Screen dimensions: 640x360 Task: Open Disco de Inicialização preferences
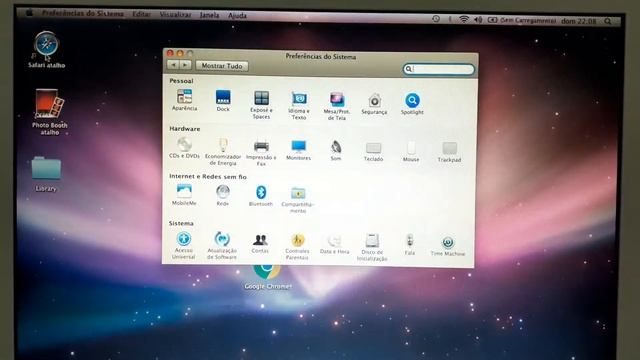[x=372, y=248]
